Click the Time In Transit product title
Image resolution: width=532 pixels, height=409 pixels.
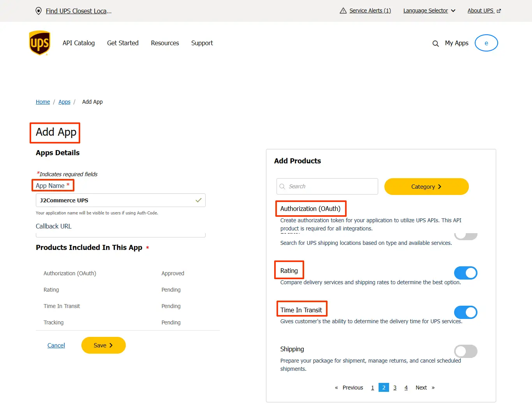point(301,310)
